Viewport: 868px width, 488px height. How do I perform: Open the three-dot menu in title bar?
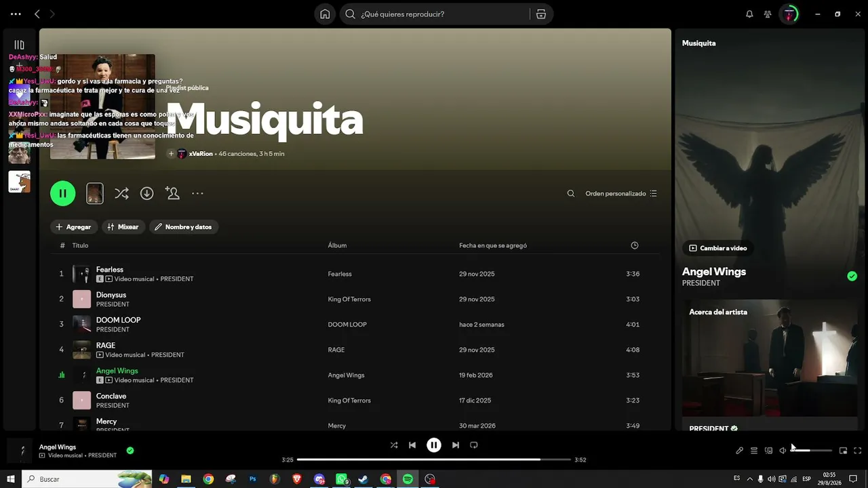pyautogui.click(x=16, y=14)
